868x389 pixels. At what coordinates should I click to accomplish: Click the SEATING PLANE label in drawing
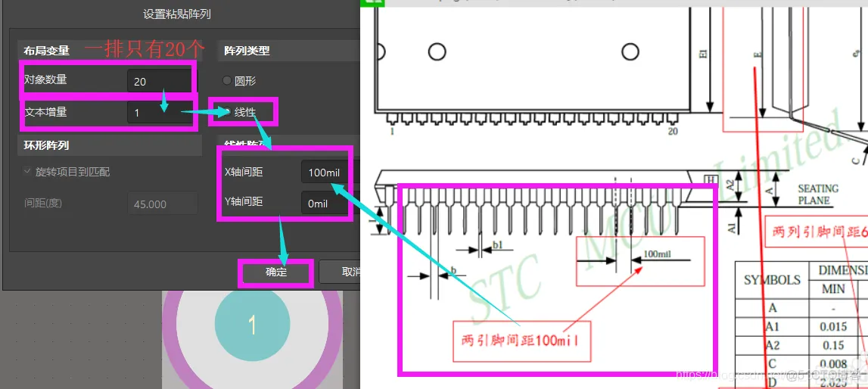point(818,194)
